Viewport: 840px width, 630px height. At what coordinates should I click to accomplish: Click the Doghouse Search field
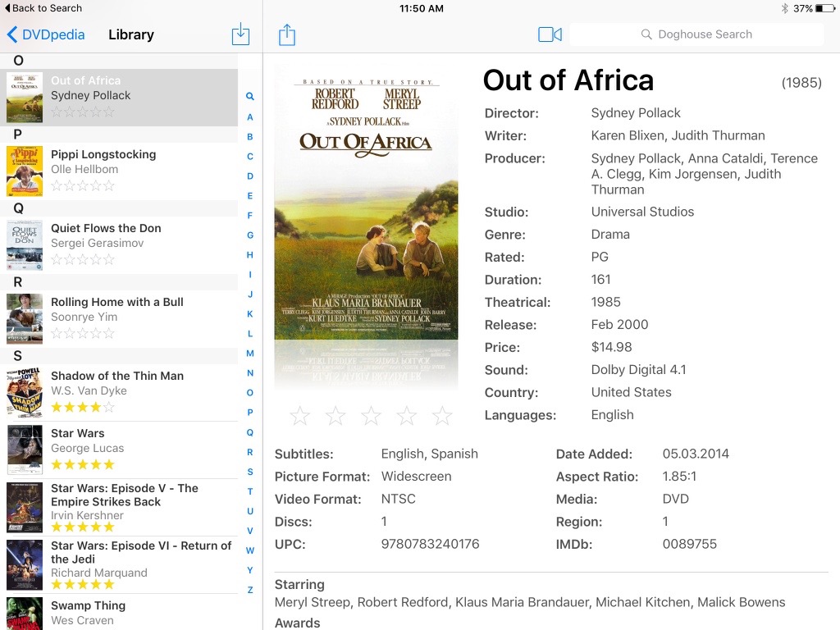[x=696, y=34]
